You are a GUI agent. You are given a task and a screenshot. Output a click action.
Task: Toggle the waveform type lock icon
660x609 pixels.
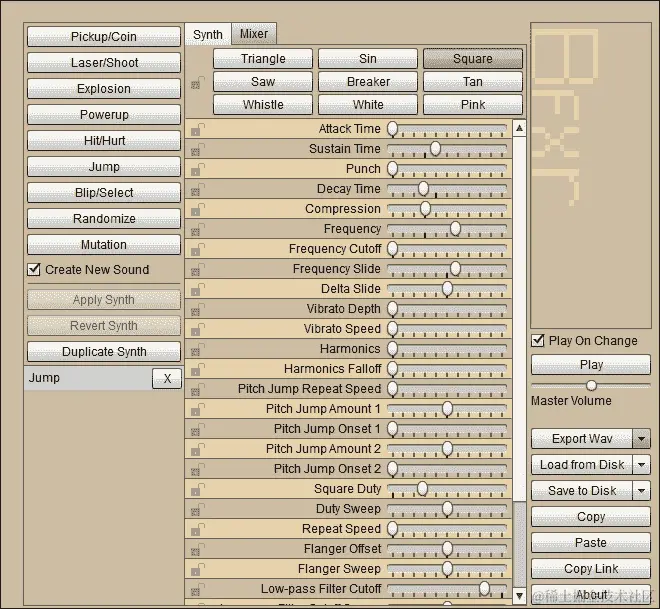(197, 83)
